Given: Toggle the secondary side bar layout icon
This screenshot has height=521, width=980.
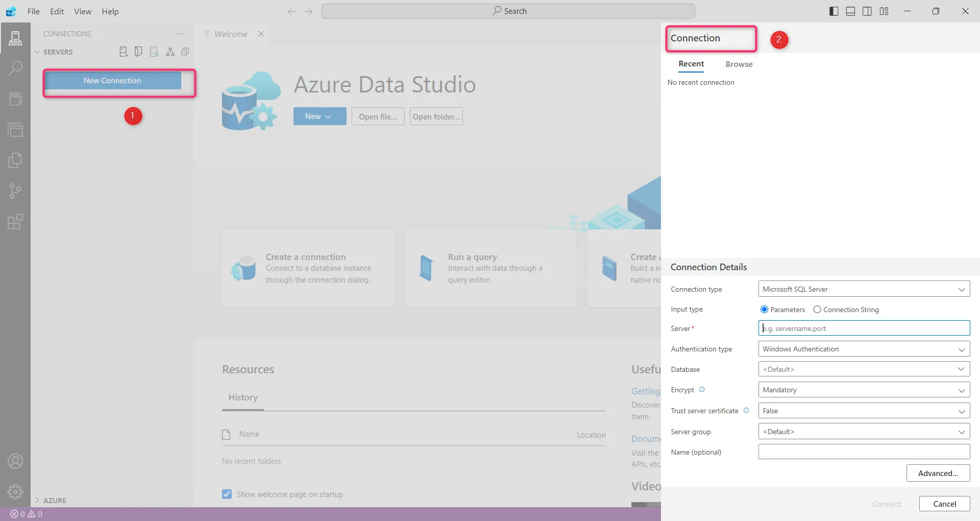Looking at the screenshot, I should pos(867,11).
